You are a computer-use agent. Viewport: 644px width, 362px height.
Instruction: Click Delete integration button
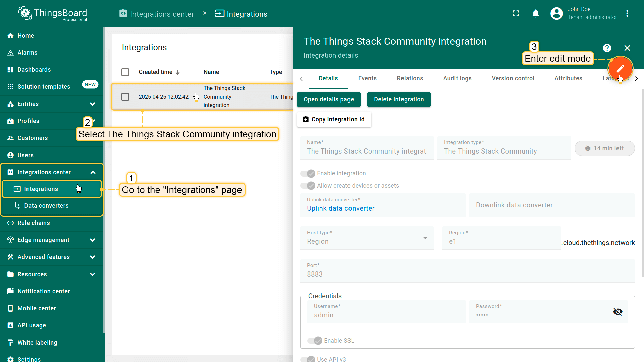coord(398,99)
